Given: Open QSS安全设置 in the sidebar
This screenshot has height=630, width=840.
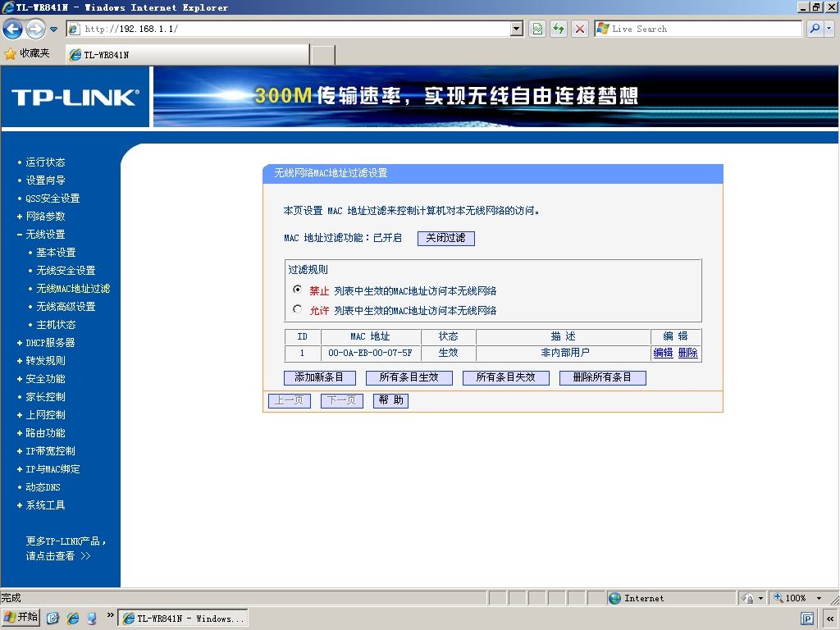Looking at the screenshot, I should (52, 199).
